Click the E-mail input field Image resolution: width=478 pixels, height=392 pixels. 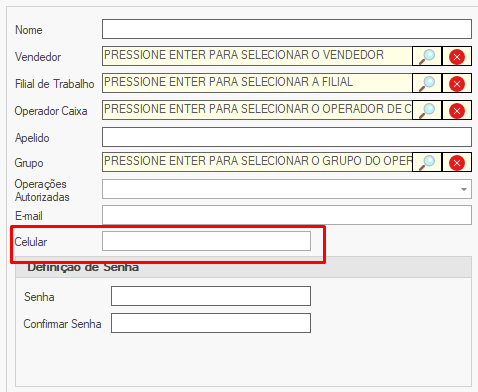coord(287,215)
